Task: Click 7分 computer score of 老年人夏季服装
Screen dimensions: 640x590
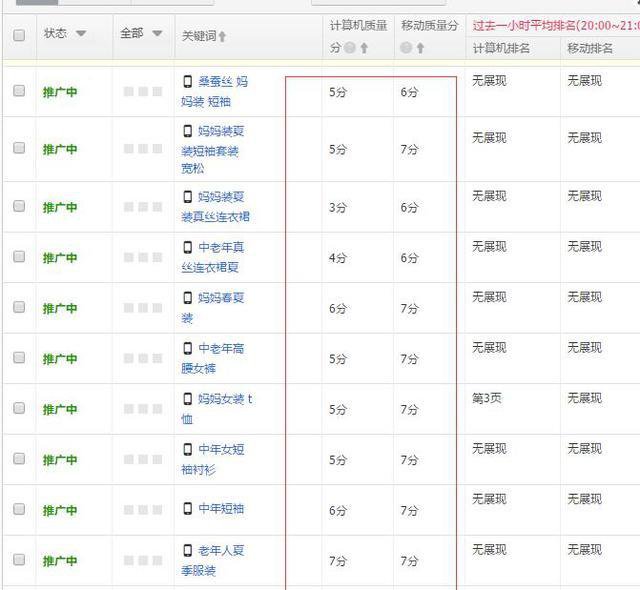Action: 338,561
